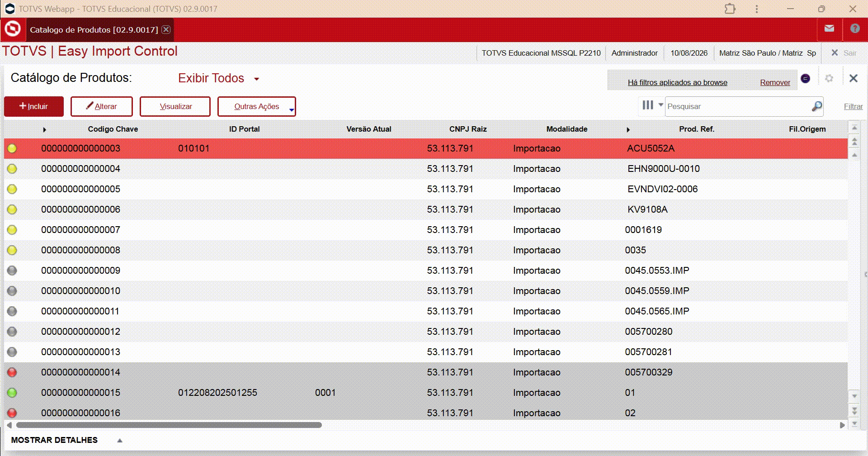Viewport: 868px width, 456px height.
Task: Click the yellow status icon for row 000000000000007
Action: tap(12, 230)
